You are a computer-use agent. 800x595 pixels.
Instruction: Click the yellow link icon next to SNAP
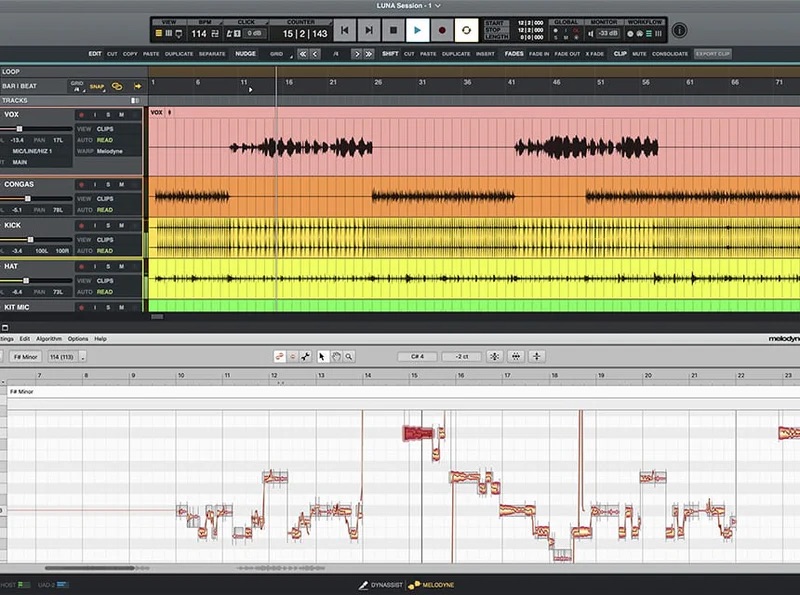pos(117,86)
